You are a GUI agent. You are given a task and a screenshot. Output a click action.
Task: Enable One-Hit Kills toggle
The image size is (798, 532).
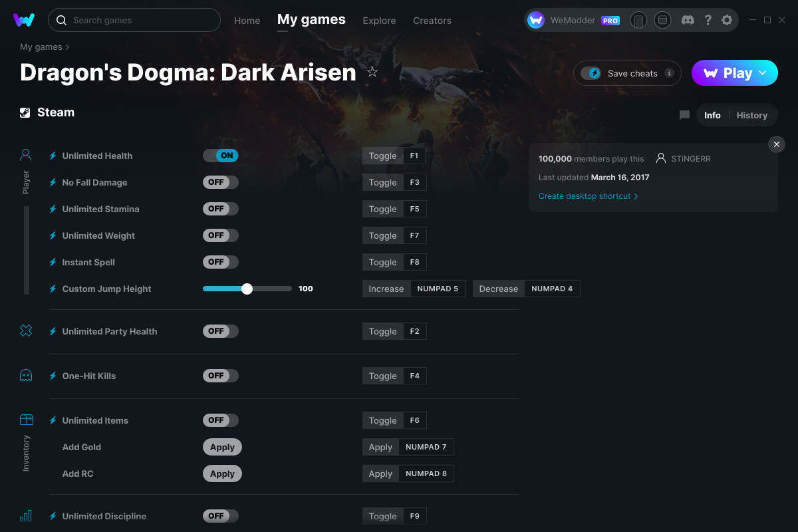221,376
